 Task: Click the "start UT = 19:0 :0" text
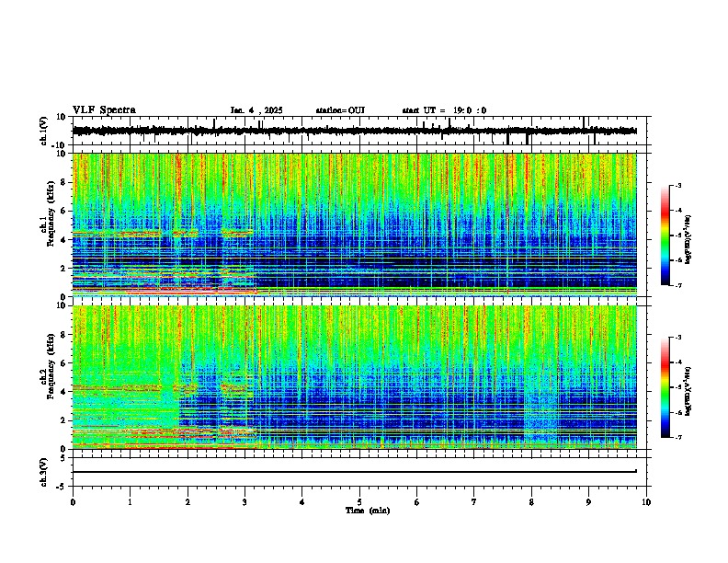[444, 110]
